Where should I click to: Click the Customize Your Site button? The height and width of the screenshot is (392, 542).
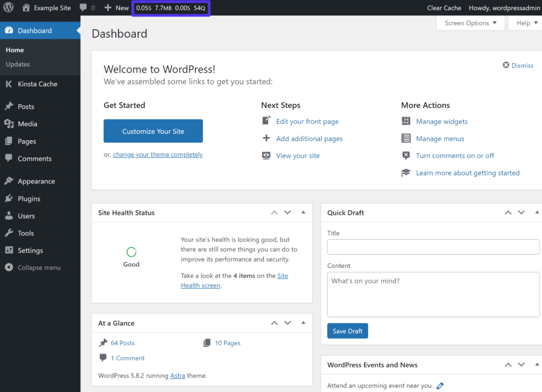click(153, 131)
